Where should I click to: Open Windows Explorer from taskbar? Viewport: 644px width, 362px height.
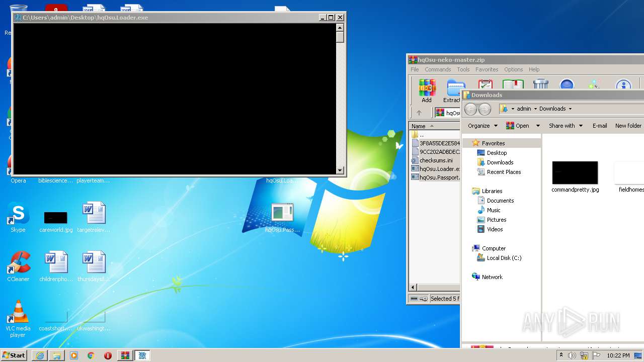[57, 355]
